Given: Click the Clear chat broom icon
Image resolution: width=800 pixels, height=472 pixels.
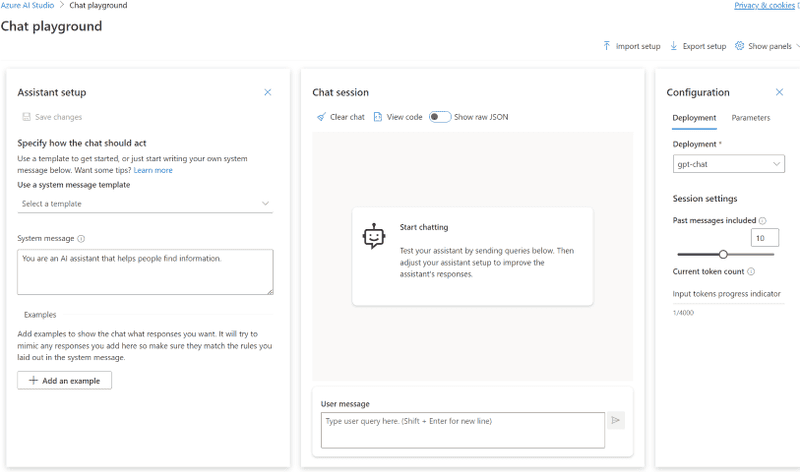Looking at the screenshot, I should click(321, 117).
